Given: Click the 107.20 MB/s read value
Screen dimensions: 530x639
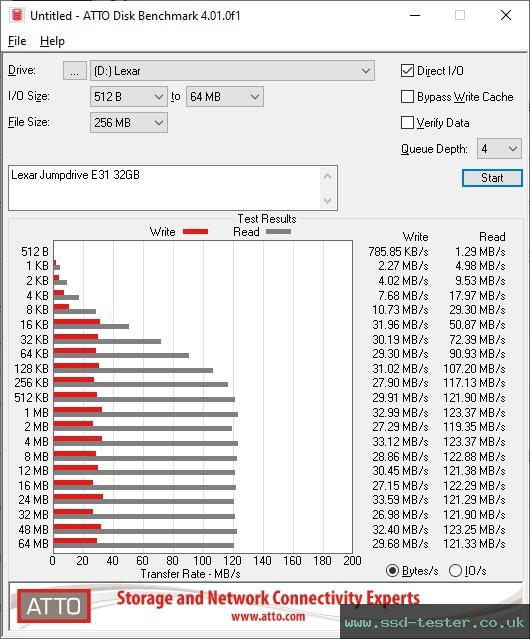Looking at the screenshot, I should coord(474,369).
